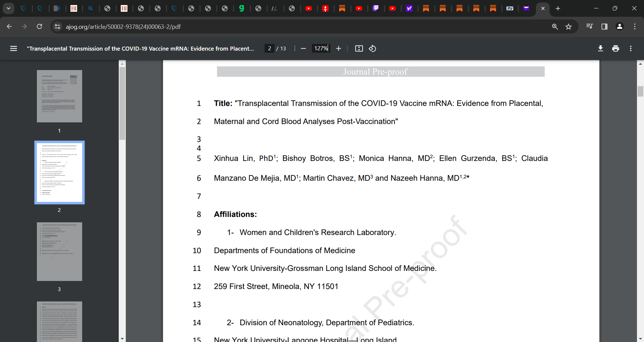Click 'Division of Neonatology, Department of Pediatrics'
644x342 pixels.
pos(327,323)
